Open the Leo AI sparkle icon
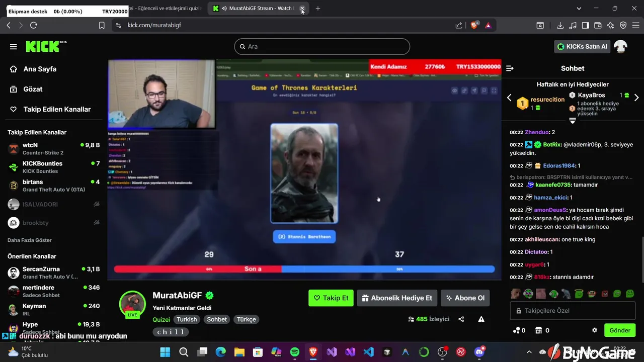The width and height of the screenshot is (644, 362). click(x=611, y=25)
